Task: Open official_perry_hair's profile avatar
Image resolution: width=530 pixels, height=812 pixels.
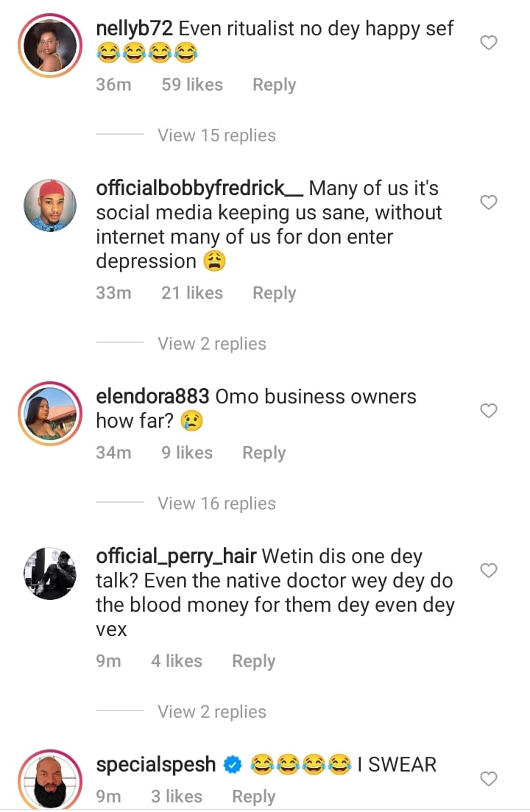Action: [51, 573]
